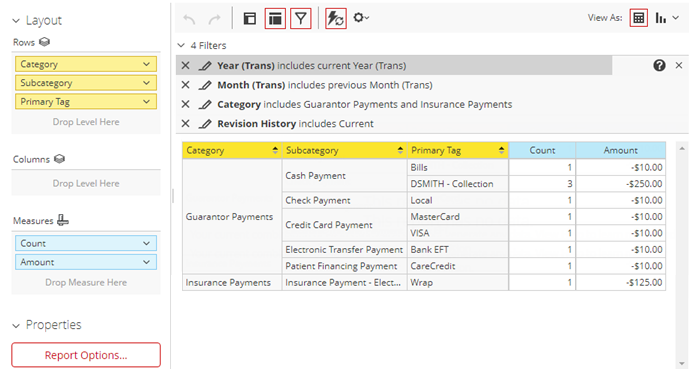Select the Cash Payment subcategory cell
This screenshot has width=689, height=369.
(x=344, y=175)
